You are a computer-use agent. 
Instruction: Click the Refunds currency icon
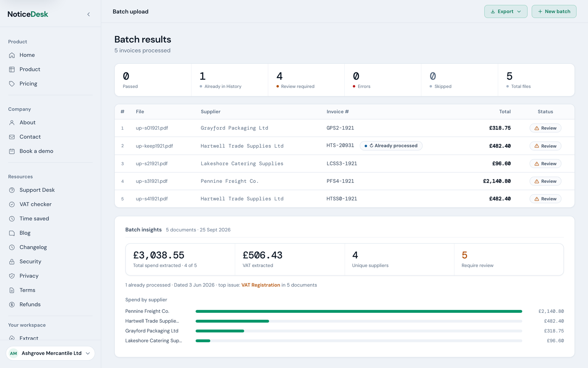[x=12, y=305]
